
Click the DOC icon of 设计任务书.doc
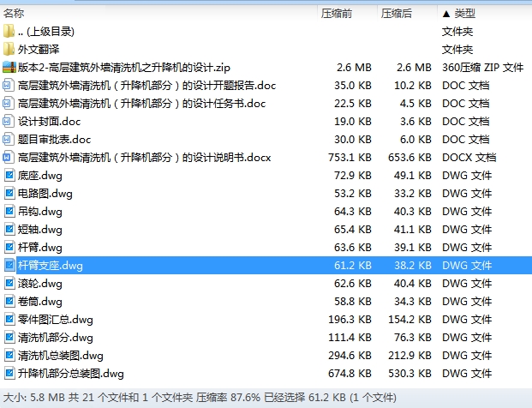[x=9, y=103]
